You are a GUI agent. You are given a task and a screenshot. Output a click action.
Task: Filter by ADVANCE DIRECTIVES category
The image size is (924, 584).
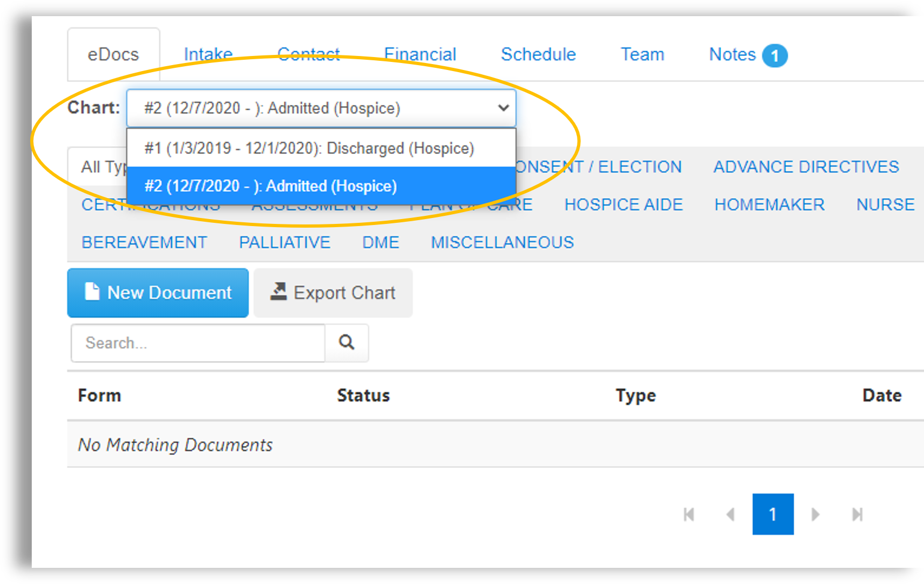(x=806, y=167)
